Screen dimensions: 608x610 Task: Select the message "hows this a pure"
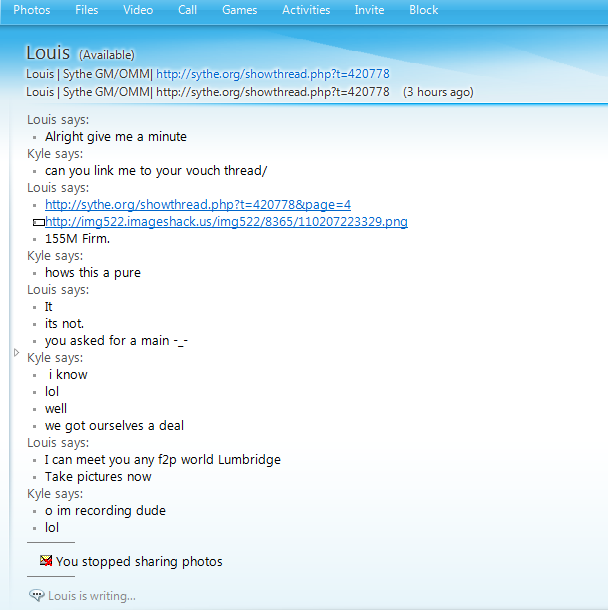93,273
